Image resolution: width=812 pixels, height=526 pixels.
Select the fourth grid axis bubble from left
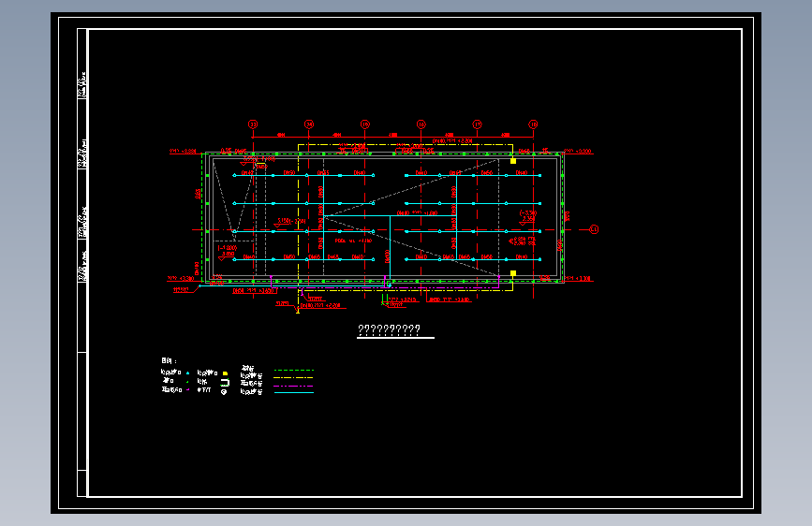tap(421, 124)
